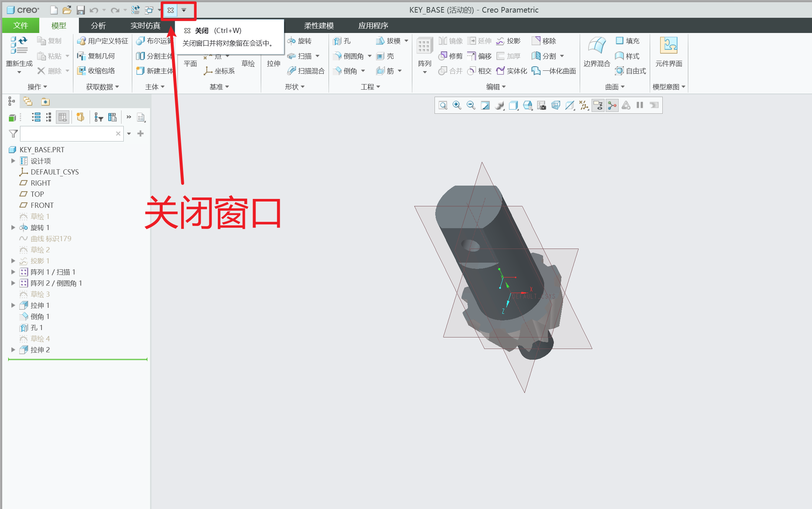Click the 收缩包络 button
The image size is (812, 509).
pyautogui.click(x=96, y=71)
